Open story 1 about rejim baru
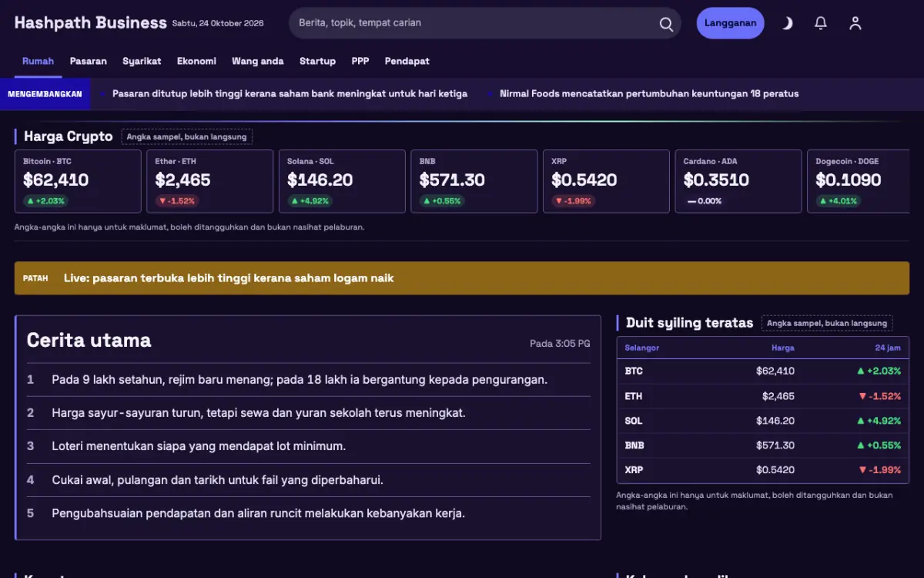Image resolution: width=924 pixels, height=578 pixels. tap(309, 379)
